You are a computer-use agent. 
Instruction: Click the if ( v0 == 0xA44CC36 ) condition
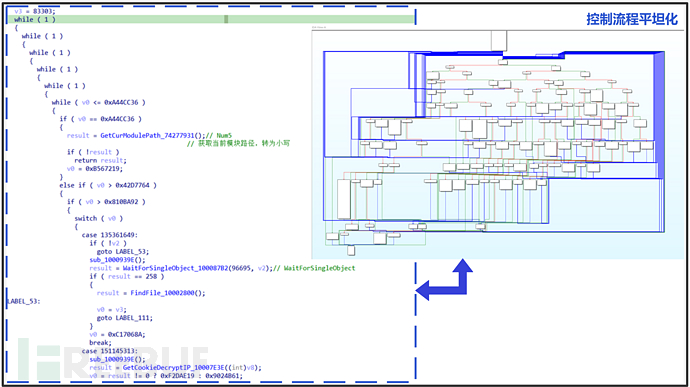pyautogui.click(x=101, y=119)
